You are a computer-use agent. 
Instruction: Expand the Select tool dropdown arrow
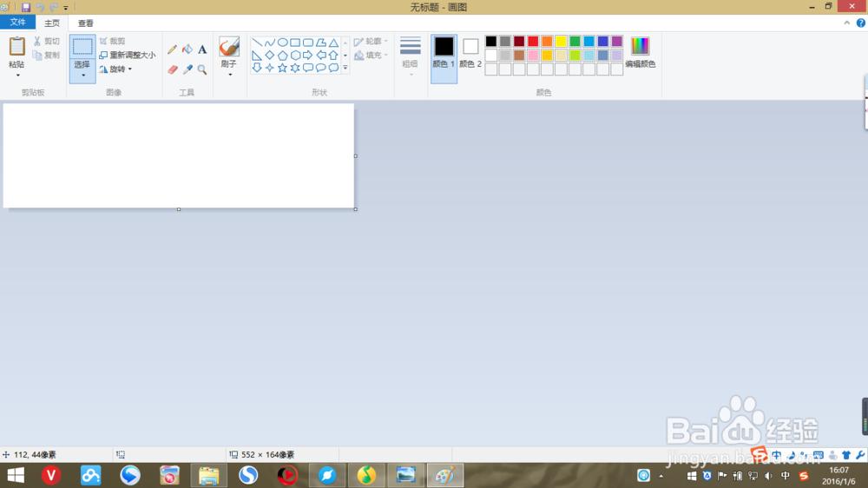point(82,76)
